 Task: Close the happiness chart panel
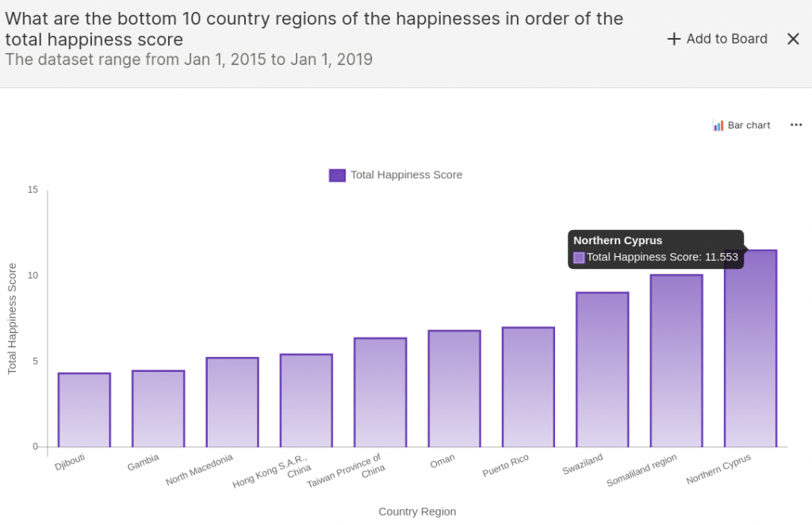(x=793, y=39)
